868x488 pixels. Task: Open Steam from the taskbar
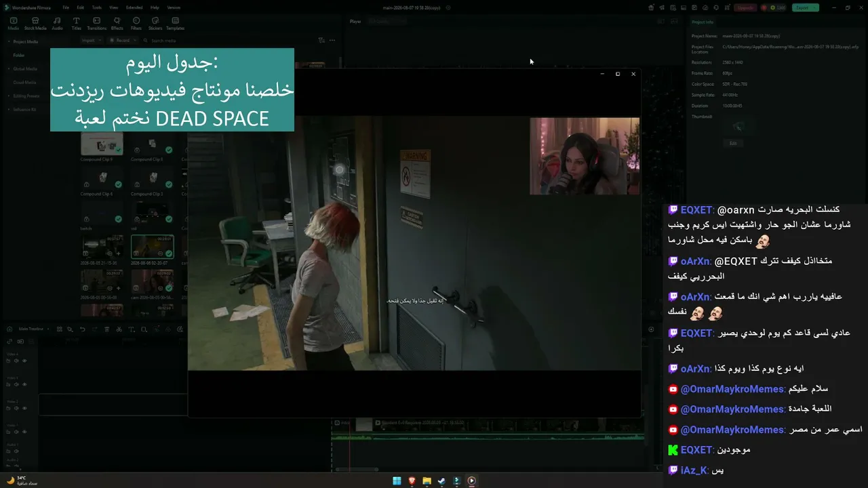coord(441,481)
